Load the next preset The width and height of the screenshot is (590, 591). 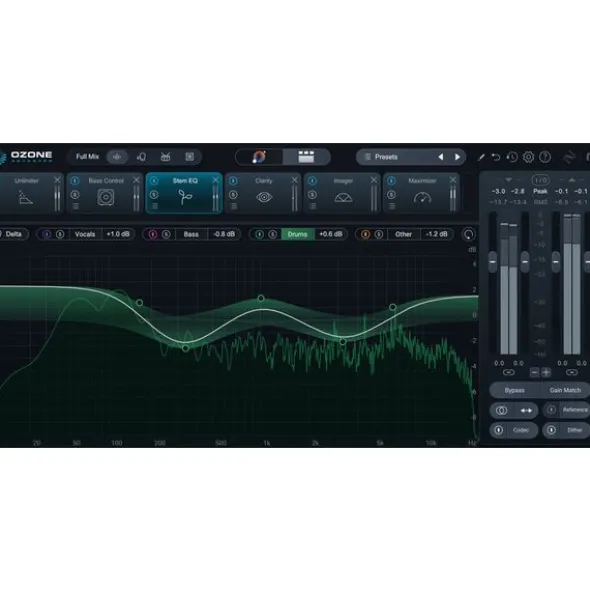[x=457, y=157]
